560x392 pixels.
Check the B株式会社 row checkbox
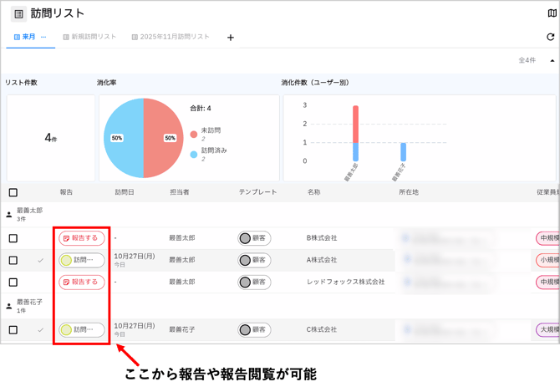pos(13,238)
